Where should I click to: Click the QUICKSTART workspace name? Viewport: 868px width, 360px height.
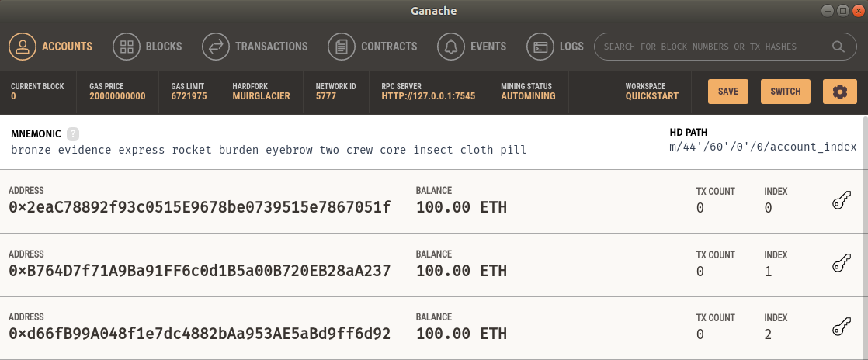pyautogui.click(x=652, y=96)
